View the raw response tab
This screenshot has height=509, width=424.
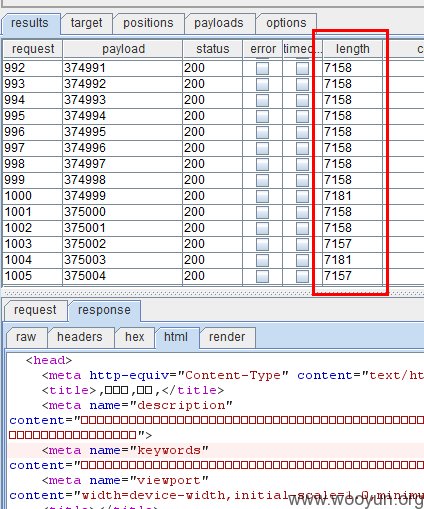tap(26, 337)
